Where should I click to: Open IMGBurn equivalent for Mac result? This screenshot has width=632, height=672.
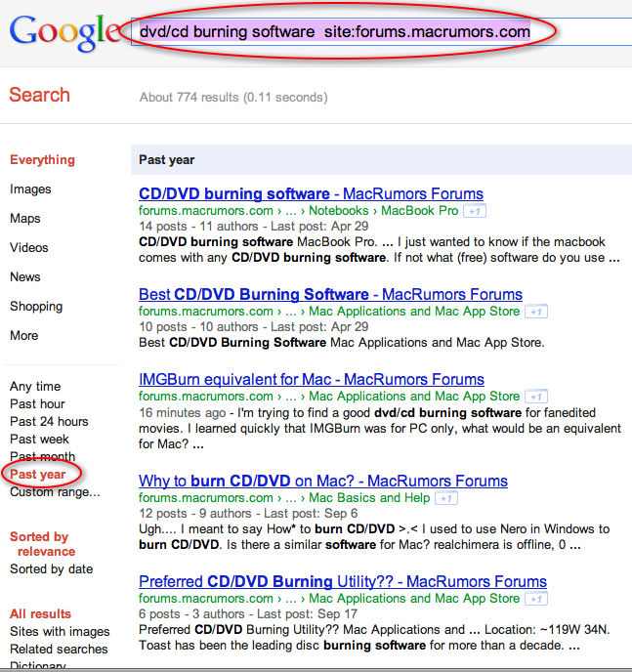pos(312,379)
